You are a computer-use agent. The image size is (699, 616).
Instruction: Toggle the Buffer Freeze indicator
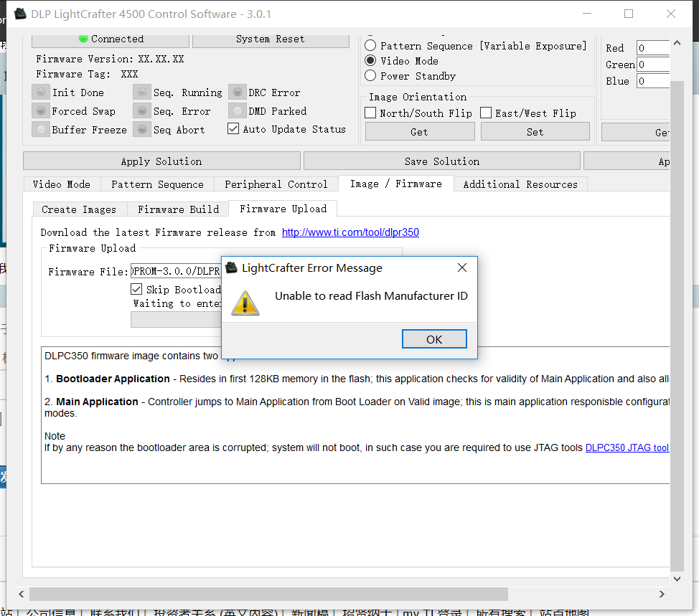click(x=41, y=130)
